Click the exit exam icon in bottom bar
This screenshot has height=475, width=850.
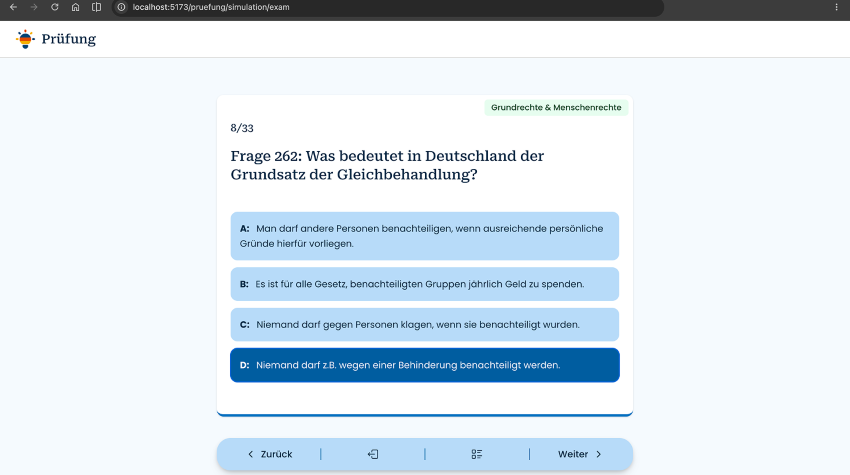point(373,454)
